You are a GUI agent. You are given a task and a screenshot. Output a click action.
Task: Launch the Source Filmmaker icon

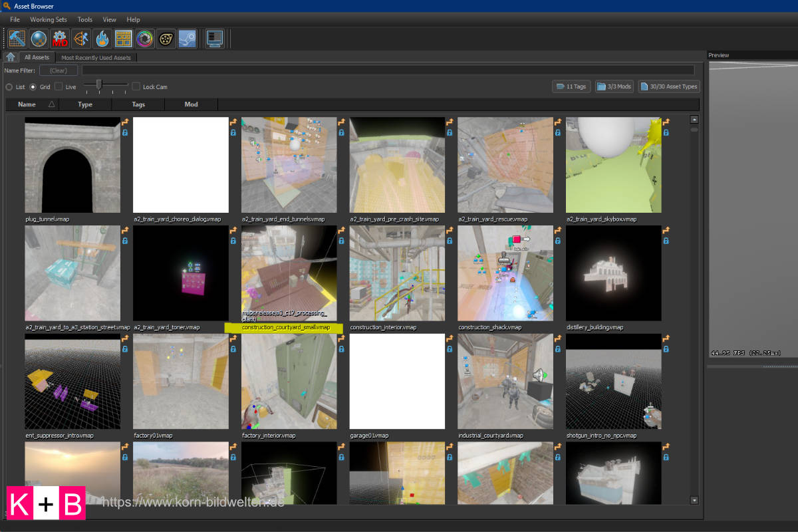click(166, 39)
